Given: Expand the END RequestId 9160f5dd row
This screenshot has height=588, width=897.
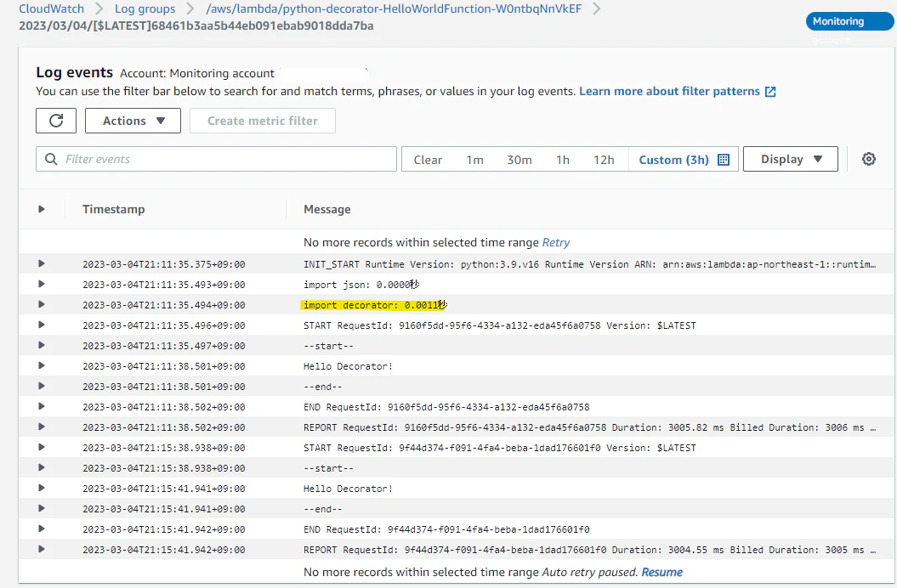Looking at the screenshot, I should [41, 407].
